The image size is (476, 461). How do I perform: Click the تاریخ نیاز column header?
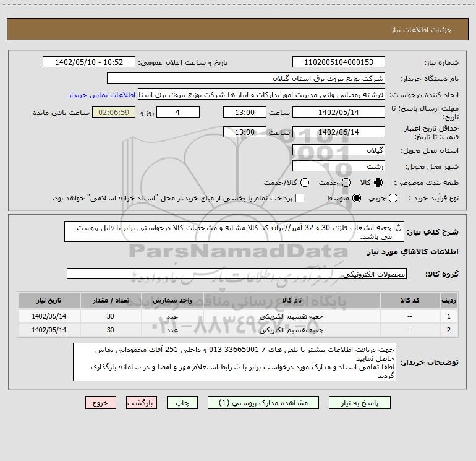point(49,300)
